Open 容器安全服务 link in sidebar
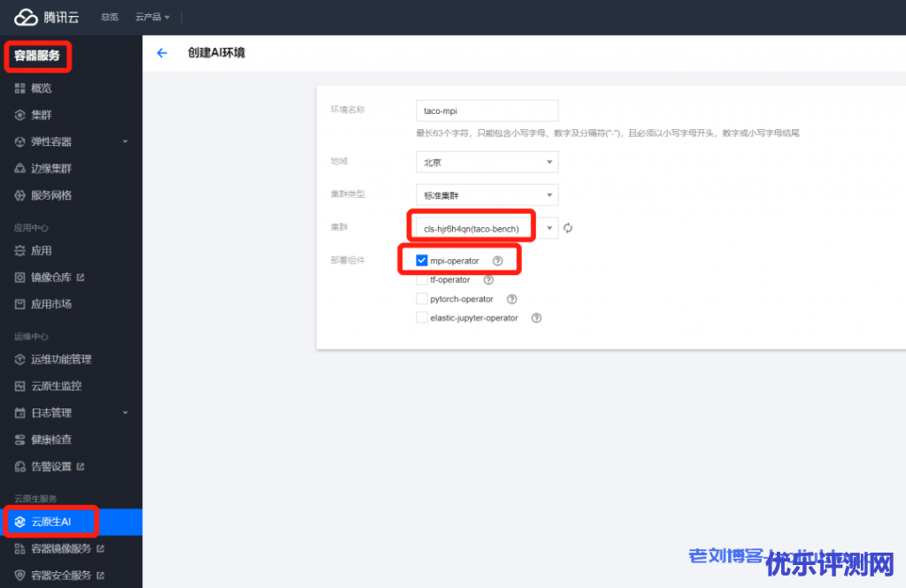Viewport: 906px width, 588px height. click(61, 575)
